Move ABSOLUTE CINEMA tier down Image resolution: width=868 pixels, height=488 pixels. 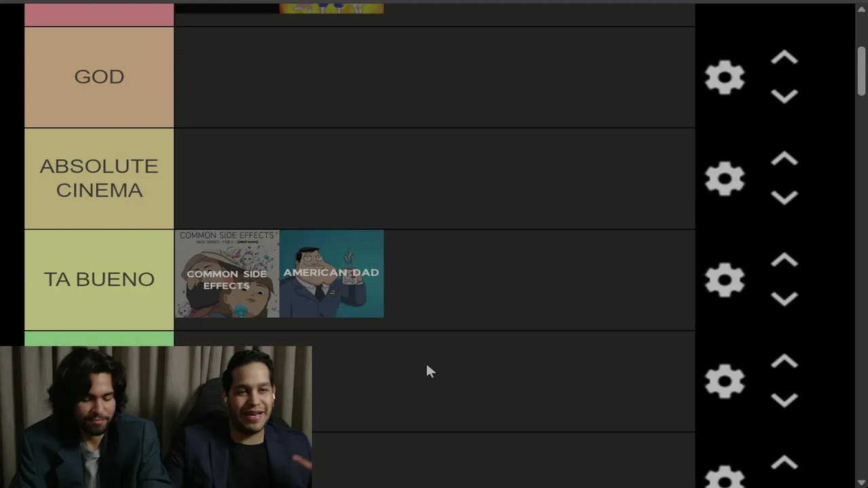[x=785, y=198]
